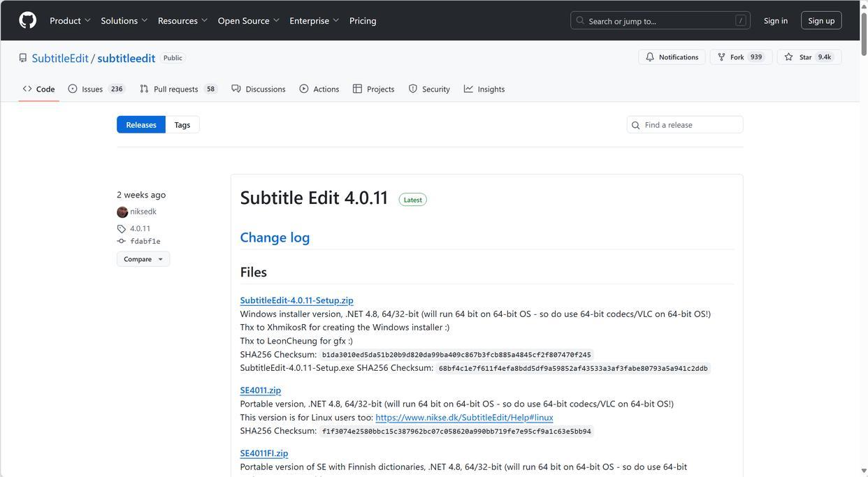
Task: Select the Releases toggle button
Action: [x=141, y=125]
